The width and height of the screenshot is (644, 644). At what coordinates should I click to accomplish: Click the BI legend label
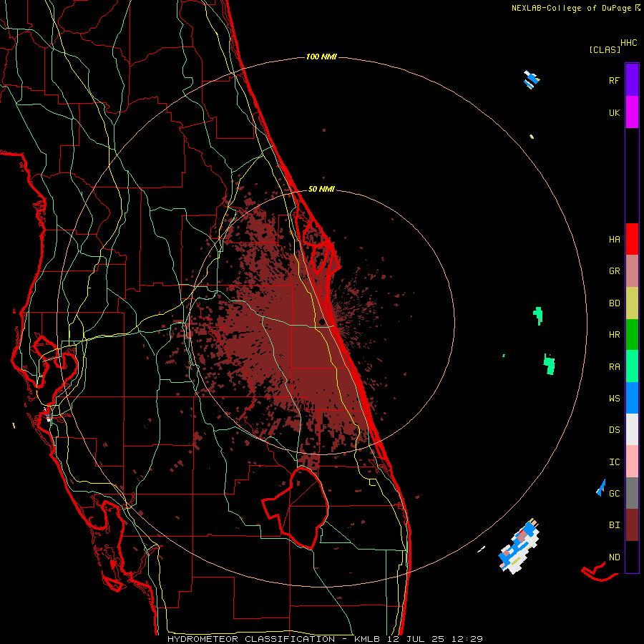pyautogui.click(x=614, y=525)
